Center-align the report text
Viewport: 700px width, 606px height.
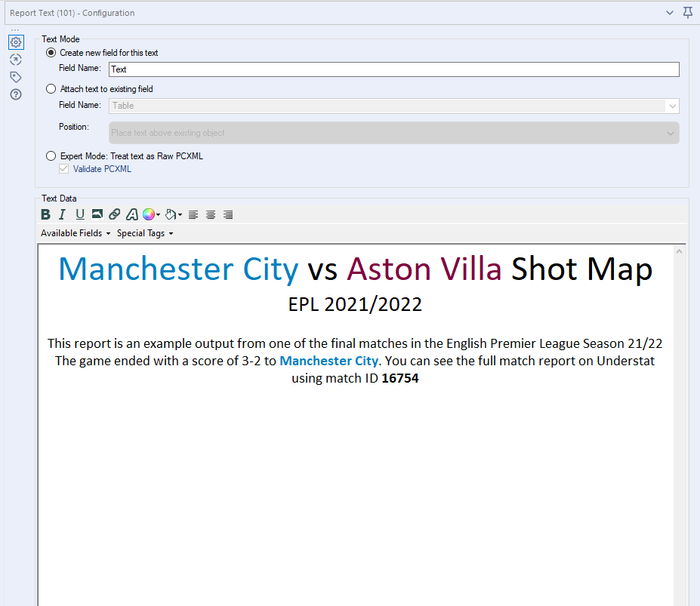pos(211,215)
